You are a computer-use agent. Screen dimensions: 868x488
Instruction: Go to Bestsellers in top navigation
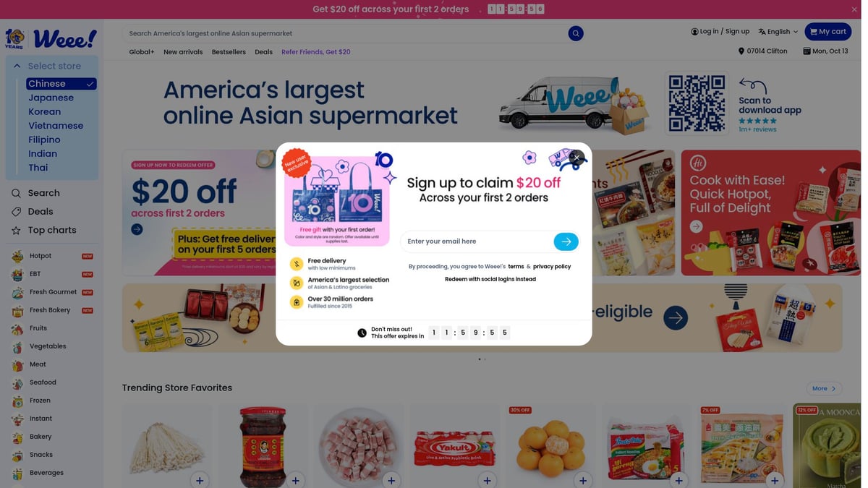click(x=229, y=52)
